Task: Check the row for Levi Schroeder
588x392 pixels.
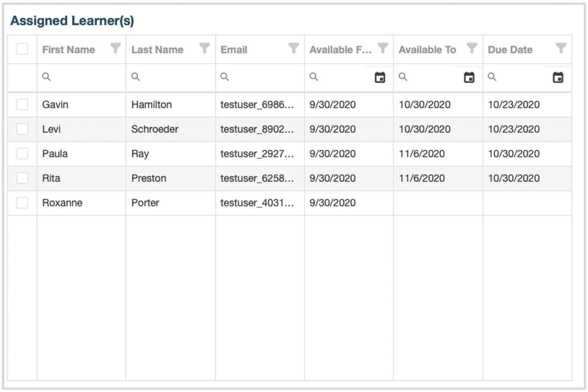Action: coord(22,129)
